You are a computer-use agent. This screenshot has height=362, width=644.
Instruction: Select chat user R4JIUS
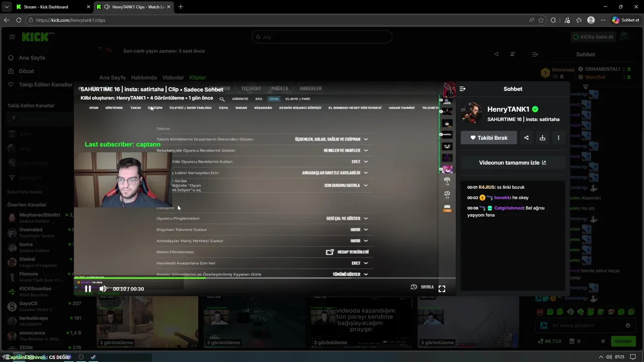point(487,187)
